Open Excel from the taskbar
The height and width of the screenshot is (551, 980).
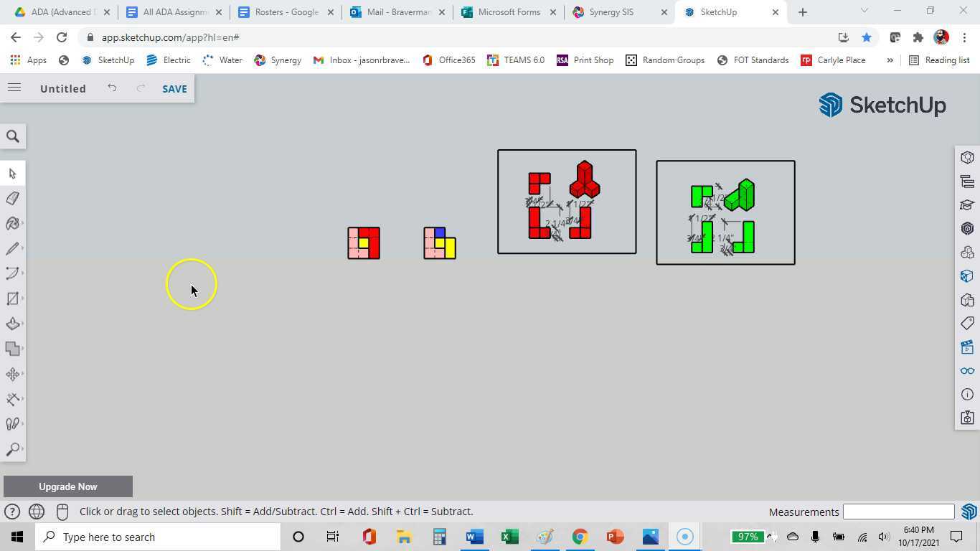pyautogui.click(x=509, y=537)
